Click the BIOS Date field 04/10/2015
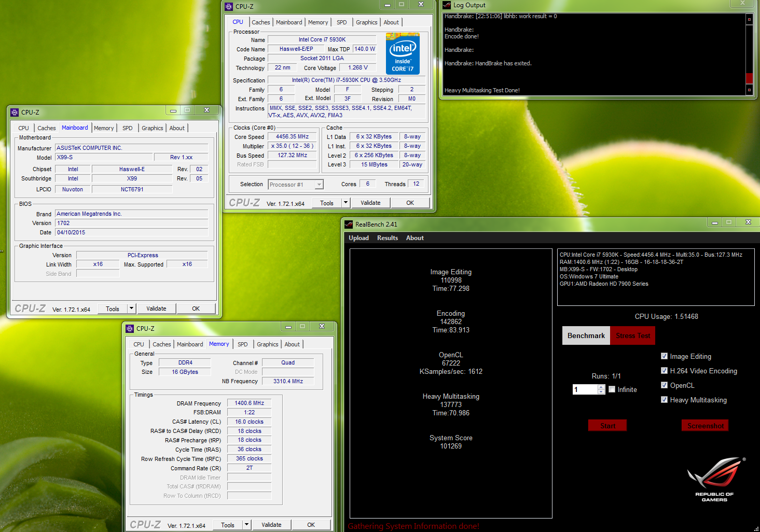 click(x=132, y=232)
